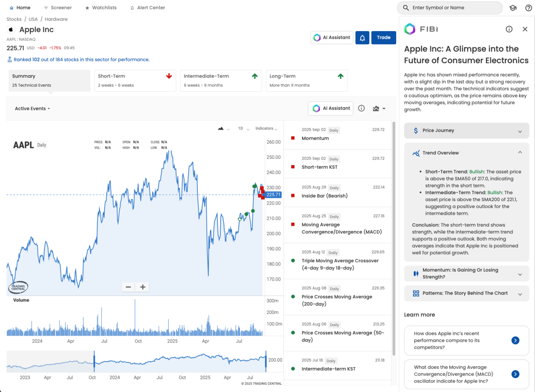Click the info icon beside AI Assistant
This screenshot has width=535, height=392.
(x=361, y=108)
